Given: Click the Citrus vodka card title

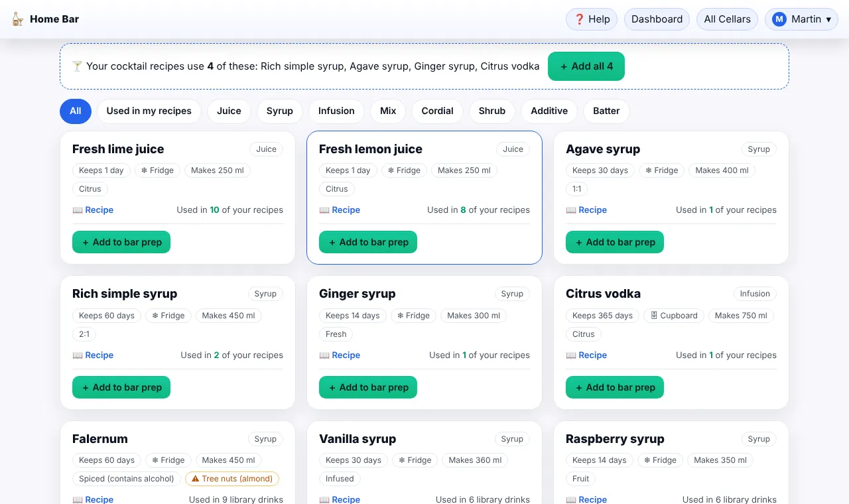Looking at the screenshot, I should [603, 294].
